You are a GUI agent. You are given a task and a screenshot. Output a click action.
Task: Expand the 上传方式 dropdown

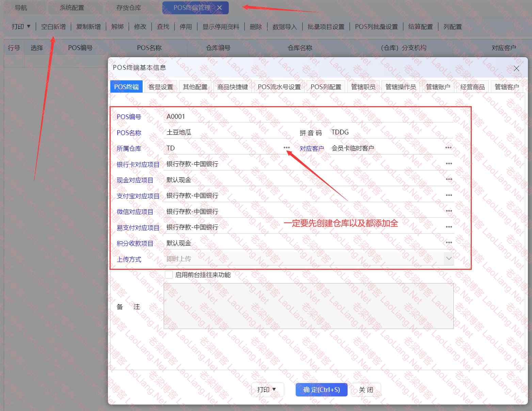point(449,259)
